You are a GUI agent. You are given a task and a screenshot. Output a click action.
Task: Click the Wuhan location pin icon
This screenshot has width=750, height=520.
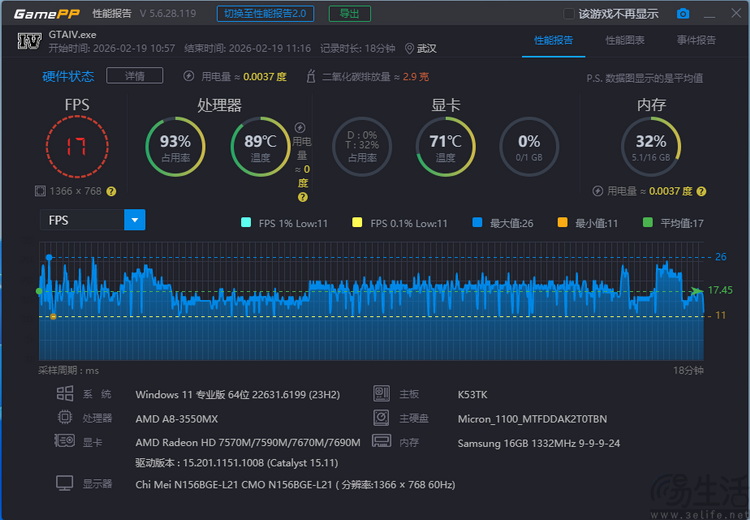409,48
